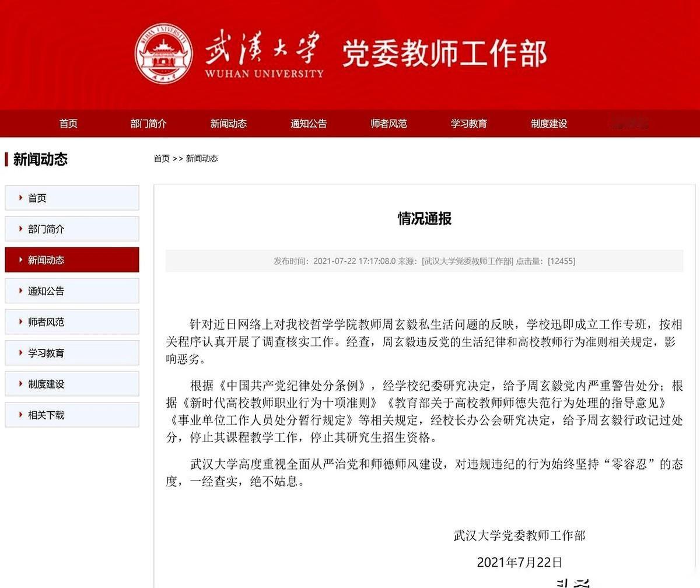Click the source text 武汉大学党委教师工作部 in brackets
700x588 pixels.
468,261
